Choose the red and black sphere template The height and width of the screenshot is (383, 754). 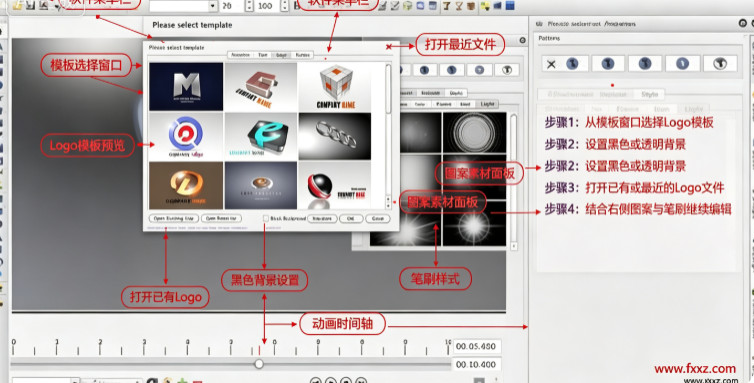[335, 185]
